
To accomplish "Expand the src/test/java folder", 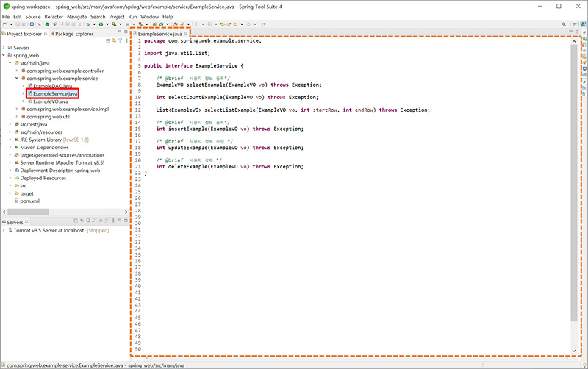I will tap(10, 124).
